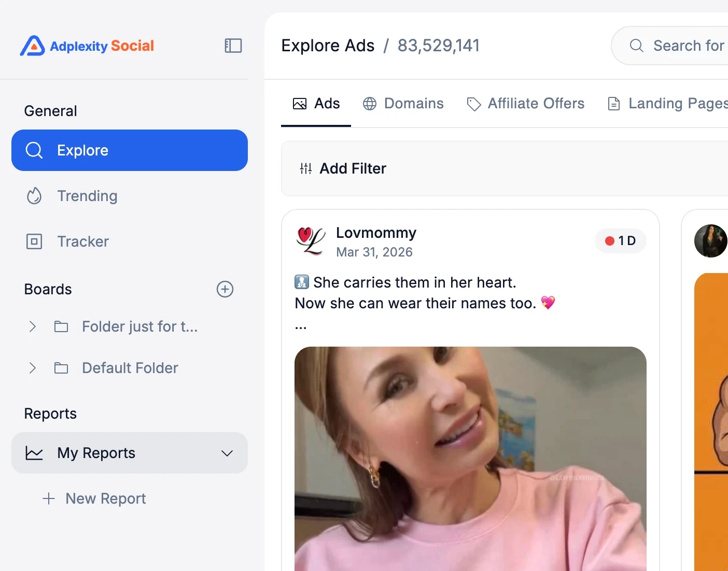Image resolution: width=728 pixels, height=571 pixels.
Task: Click in the Search input field
Action: (x=670, y=46)
